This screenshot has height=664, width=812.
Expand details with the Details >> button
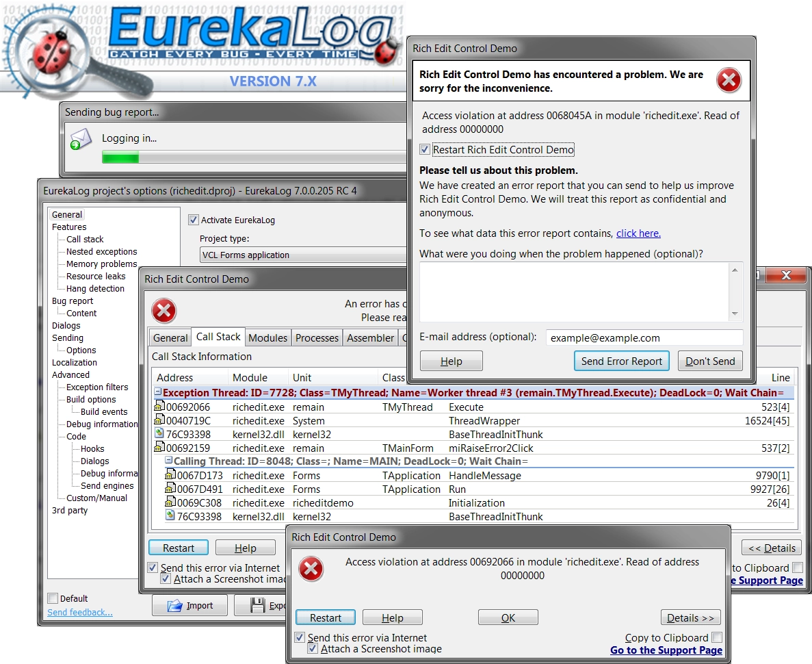click(690, 617)
